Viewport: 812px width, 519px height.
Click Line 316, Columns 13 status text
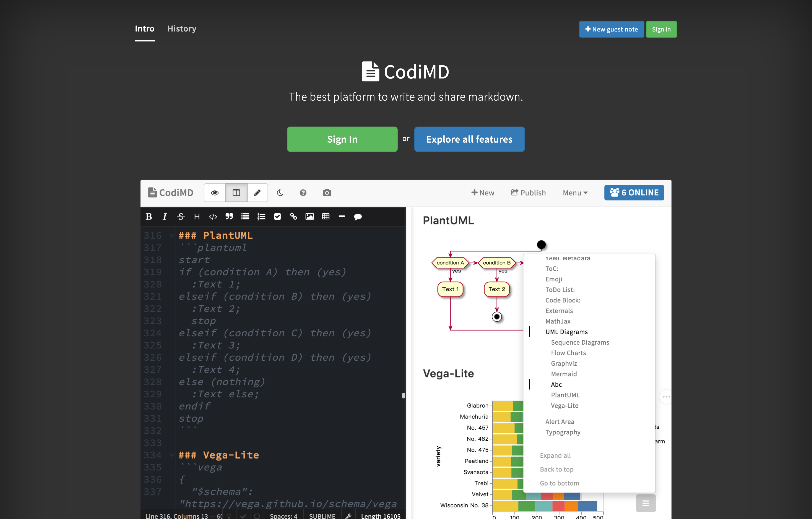[177, 516]
